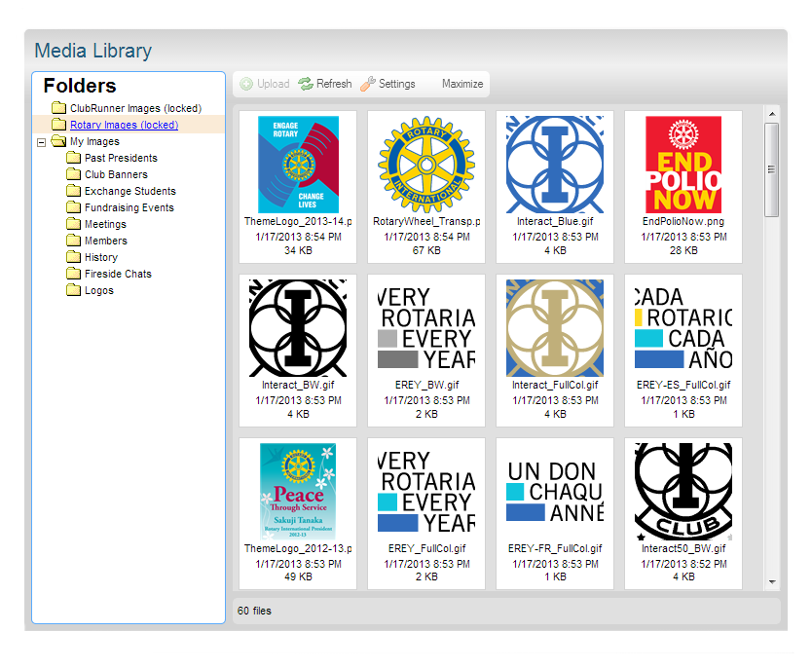Open the Club Banners folder
The height and width of the screenshot is (669, 812).
click(x=116, y=174)
